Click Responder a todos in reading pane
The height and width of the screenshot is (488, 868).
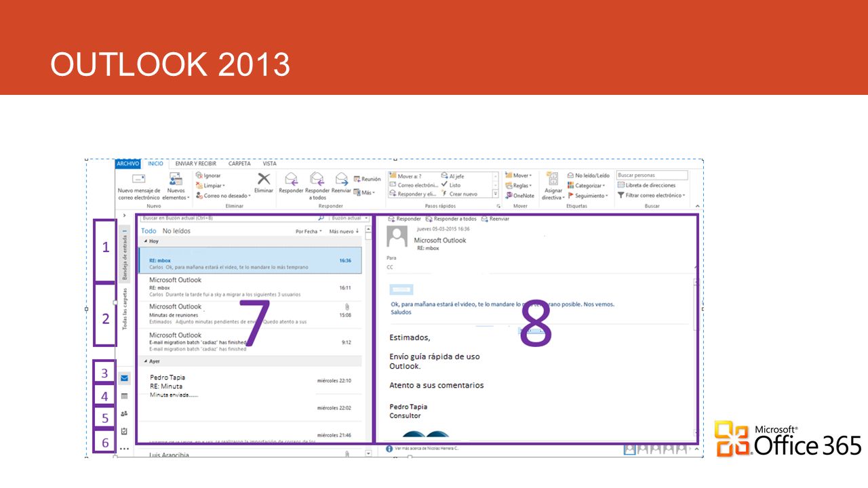[x=451, y=219]
